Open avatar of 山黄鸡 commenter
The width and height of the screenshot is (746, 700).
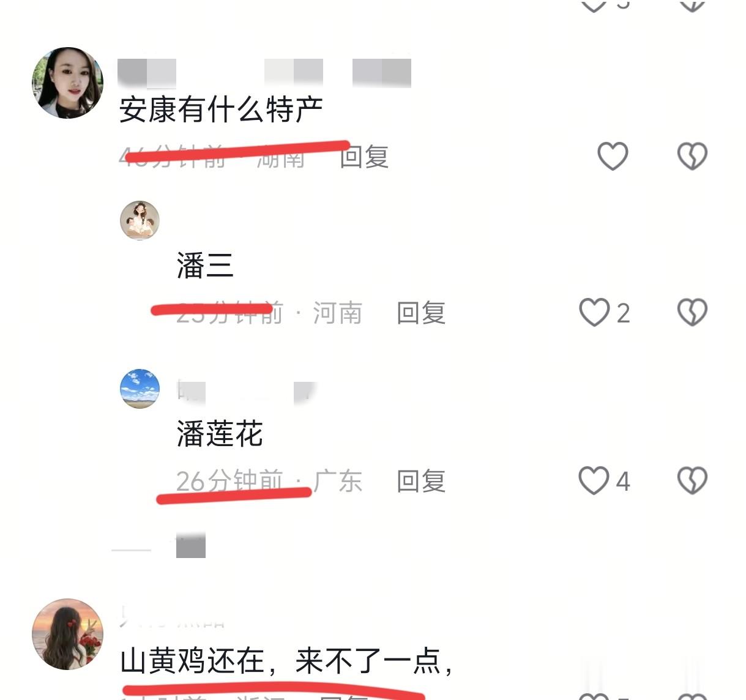click(67, 634)
